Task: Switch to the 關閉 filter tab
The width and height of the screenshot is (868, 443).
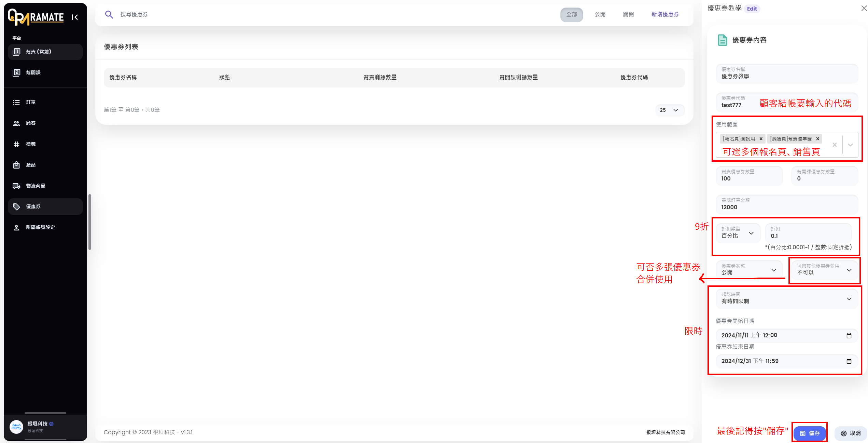Action: pos(628,14)
